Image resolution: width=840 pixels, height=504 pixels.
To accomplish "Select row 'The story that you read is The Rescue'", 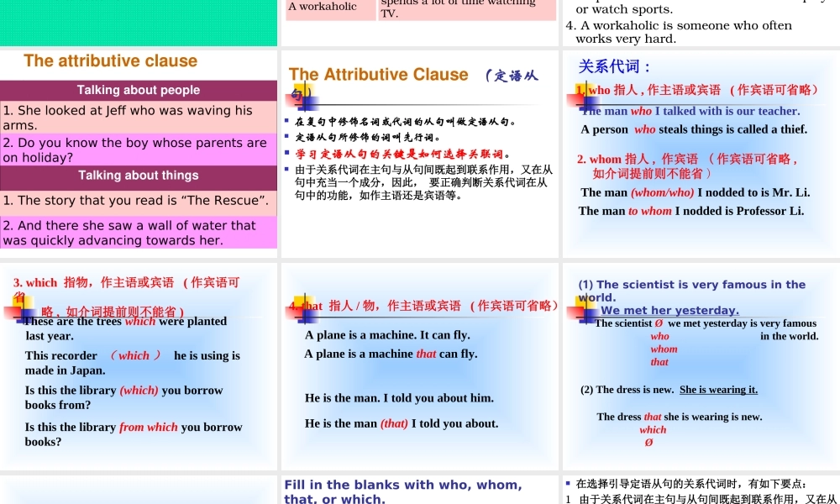I will (x=139, y=203).
